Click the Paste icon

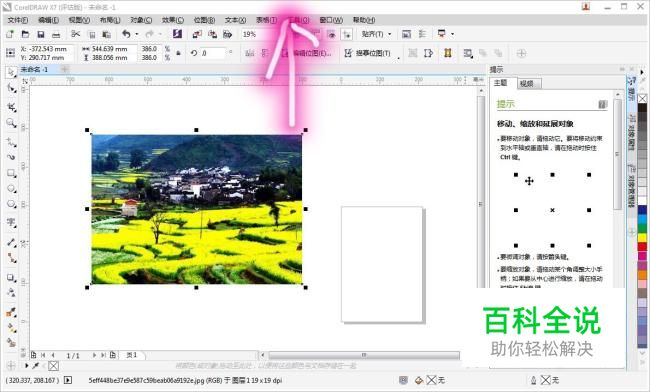(107, 34)
